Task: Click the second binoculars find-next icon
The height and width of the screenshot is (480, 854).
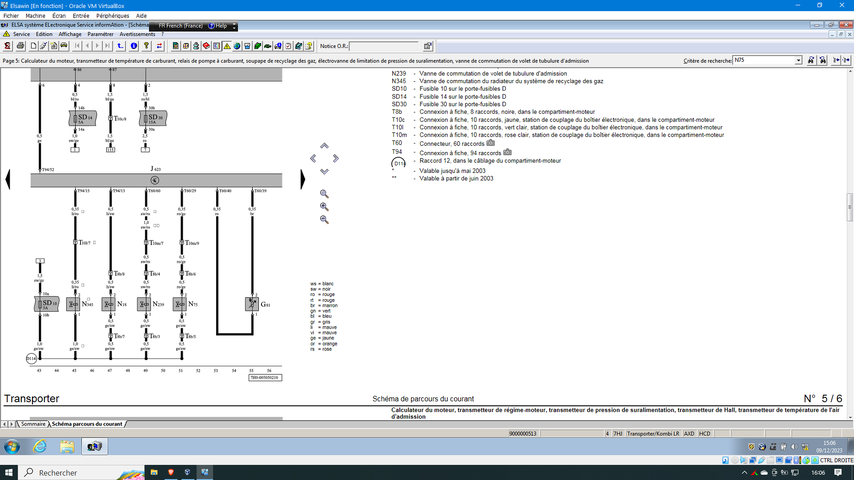Action: (x=822, y=60)
